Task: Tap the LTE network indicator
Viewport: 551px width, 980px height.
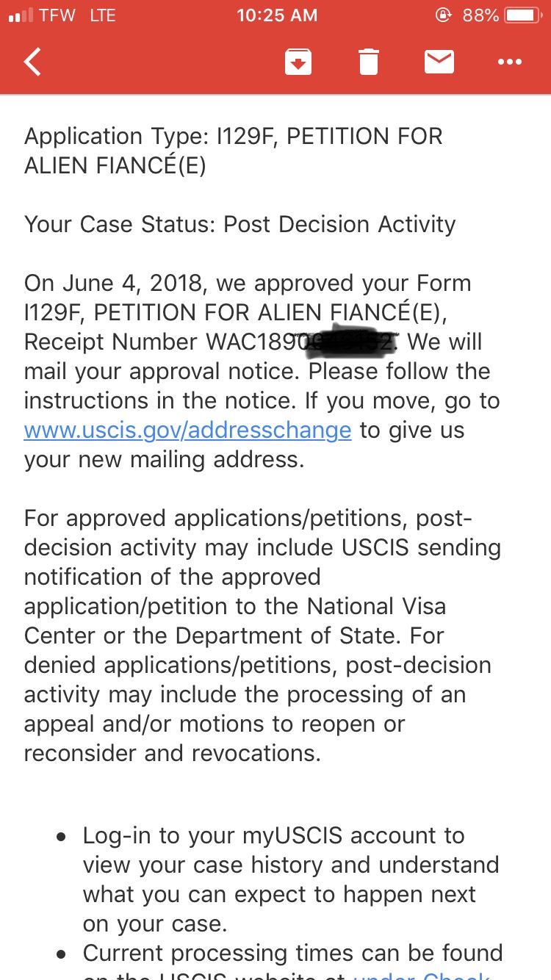Action: click(103, 15)
